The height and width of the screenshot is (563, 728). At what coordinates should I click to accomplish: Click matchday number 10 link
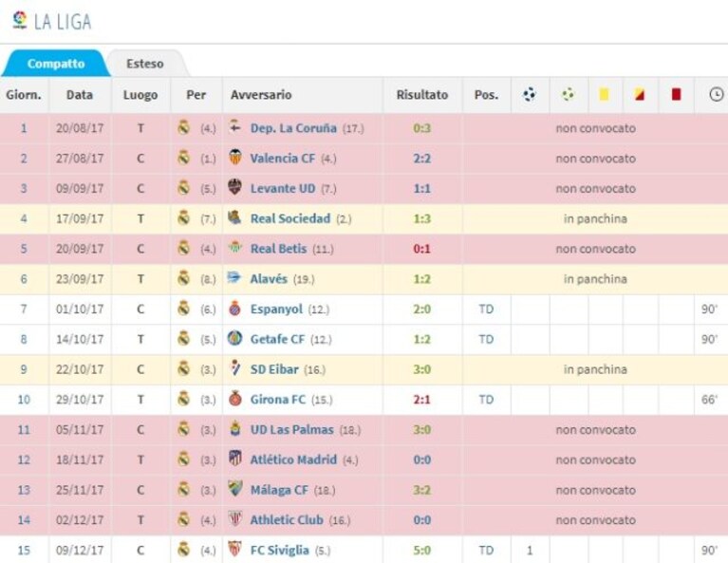coord(24,400)
